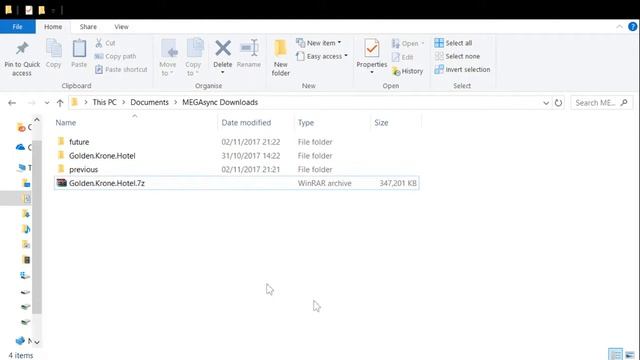Click the size 347,201 KB
Screen dimensions: 640x360
[x=398, y=183]
